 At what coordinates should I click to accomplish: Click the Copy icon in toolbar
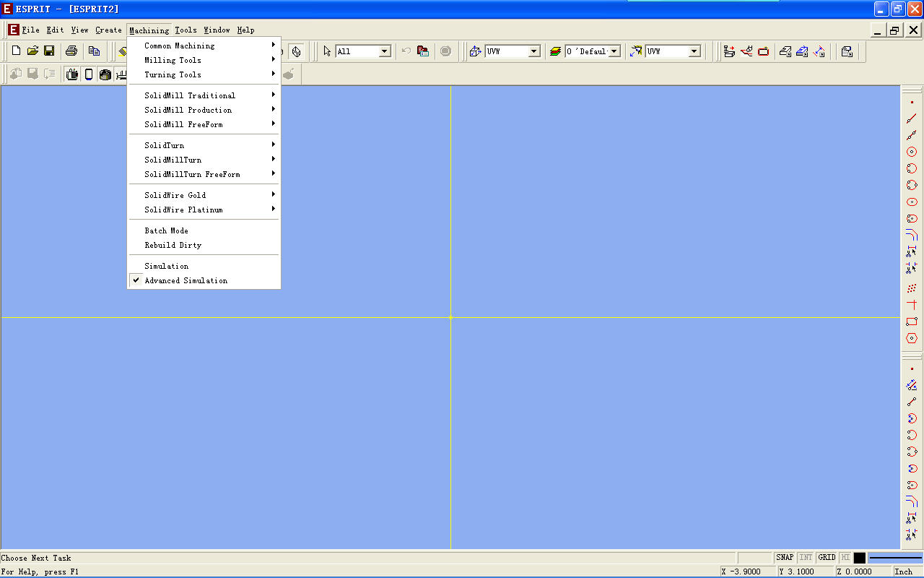pyautogui.click(x=94, y=51)
